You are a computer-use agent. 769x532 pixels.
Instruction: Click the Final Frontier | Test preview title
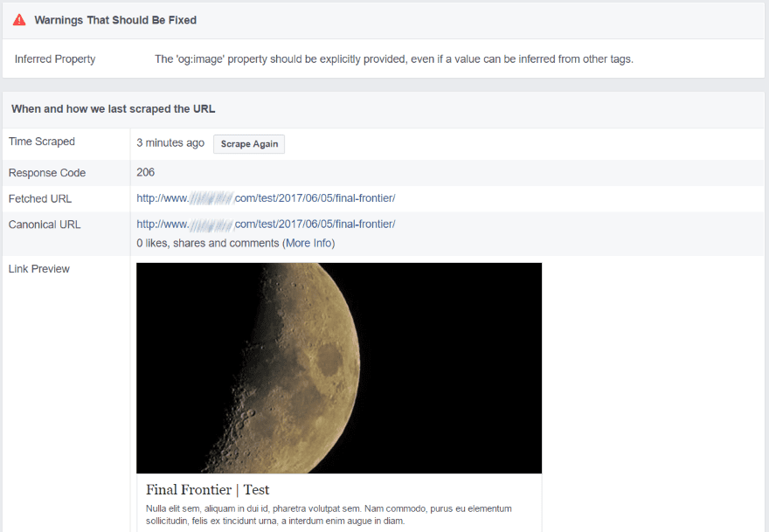(x=208, y=489)
